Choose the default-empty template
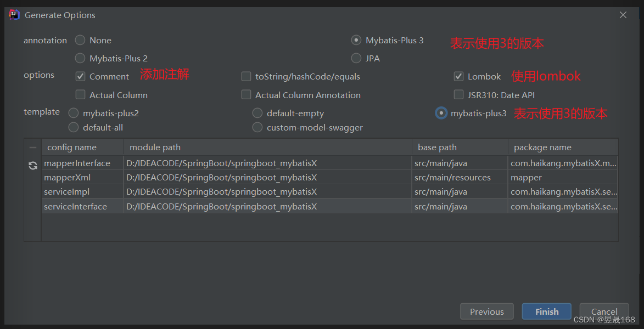644x329 pixels. pyautogui.click(x=257, y=113)
